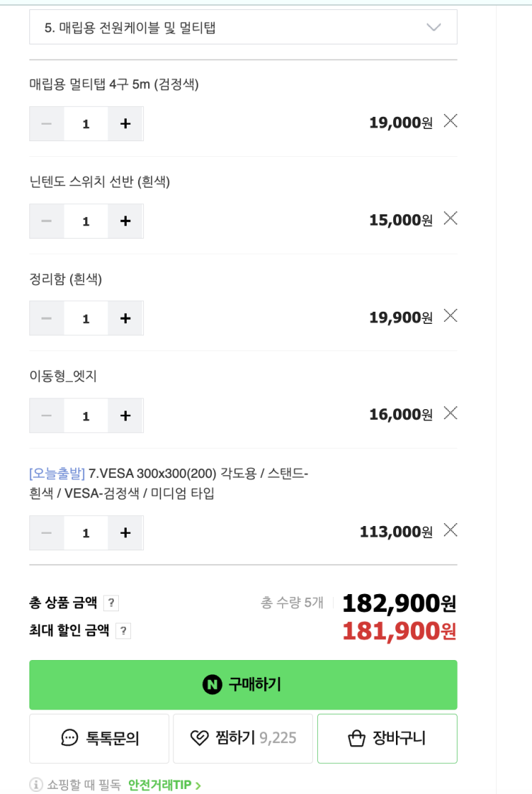Screen dimensions: 532x794
Task: Toggle 찜하기 heart wishlist button
Action: 243,739
